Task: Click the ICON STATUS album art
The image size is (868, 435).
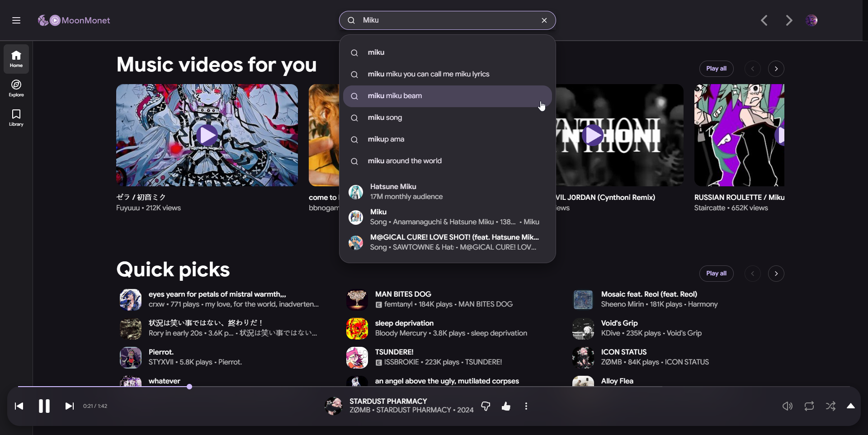Action: 583,358
